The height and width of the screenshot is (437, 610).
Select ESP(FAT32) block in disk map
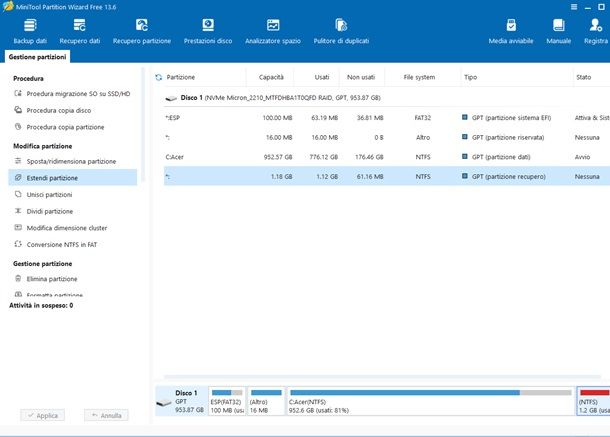[227, 401]
